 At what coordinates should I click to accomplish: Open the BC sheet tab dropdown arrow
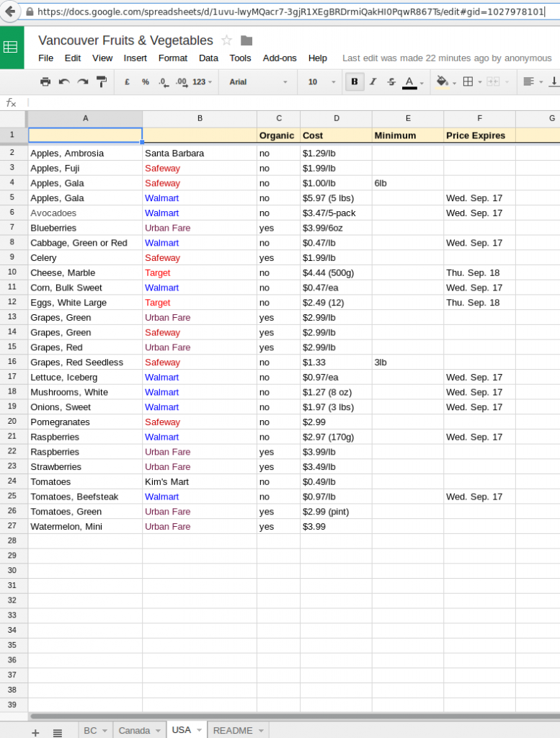(105, 731)
